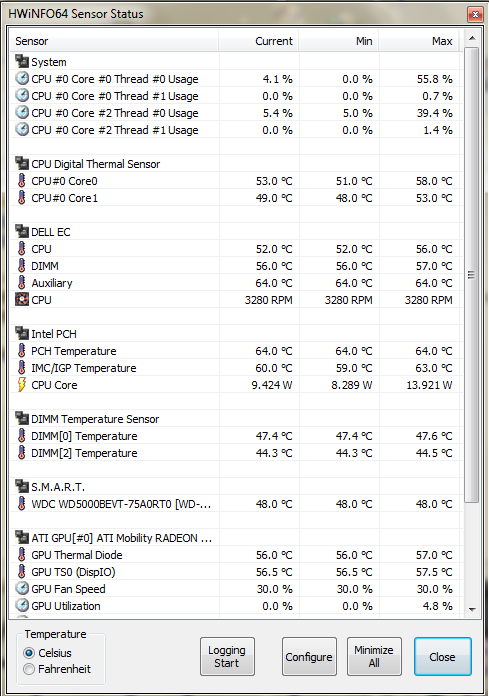Start logging with Logging Start button
489x696 pixels.
click(x=227, y=656)
